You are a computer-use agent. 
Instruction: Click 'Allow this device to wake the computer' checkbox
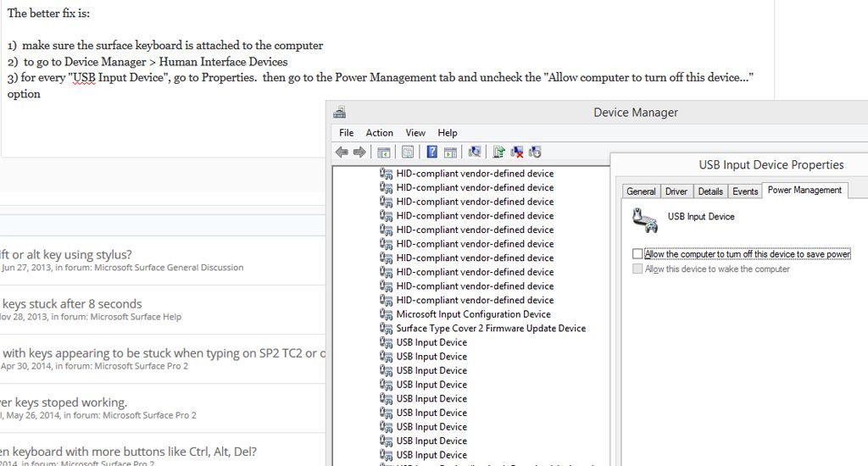[637, 269]
